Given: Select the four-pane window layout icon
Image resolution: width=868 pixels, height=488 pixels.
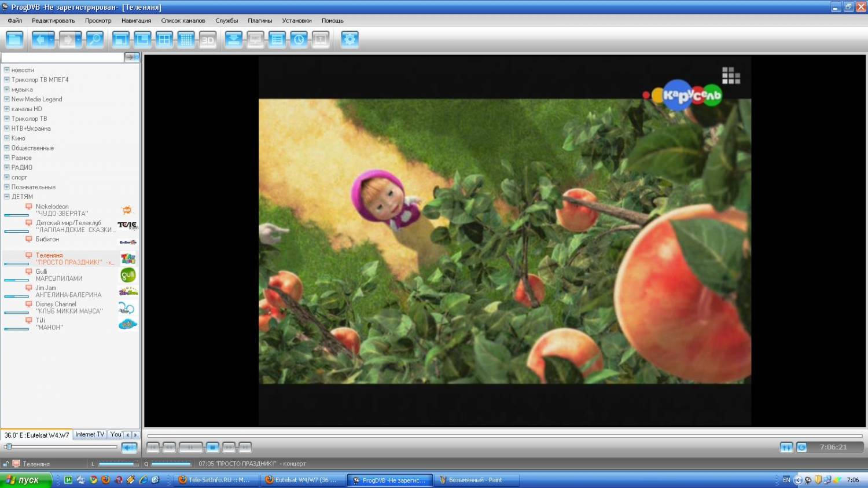Looking at the screenshot, I should pyautogui.click(x=164, y=39).
